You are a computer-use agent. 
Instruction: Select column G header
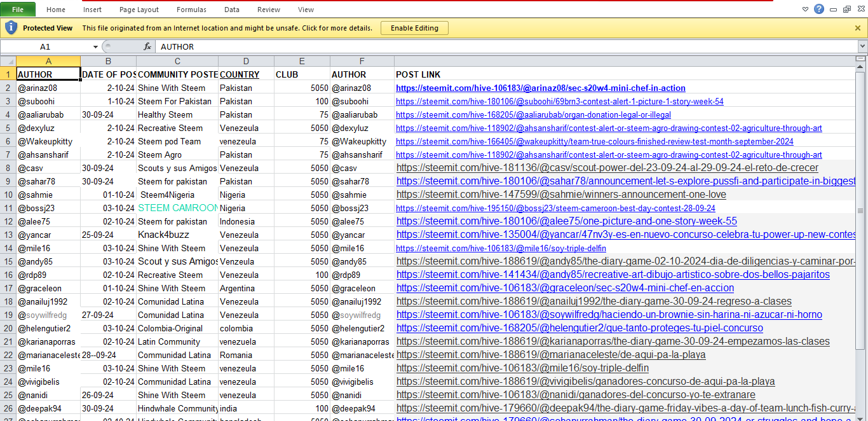[625, 61]
